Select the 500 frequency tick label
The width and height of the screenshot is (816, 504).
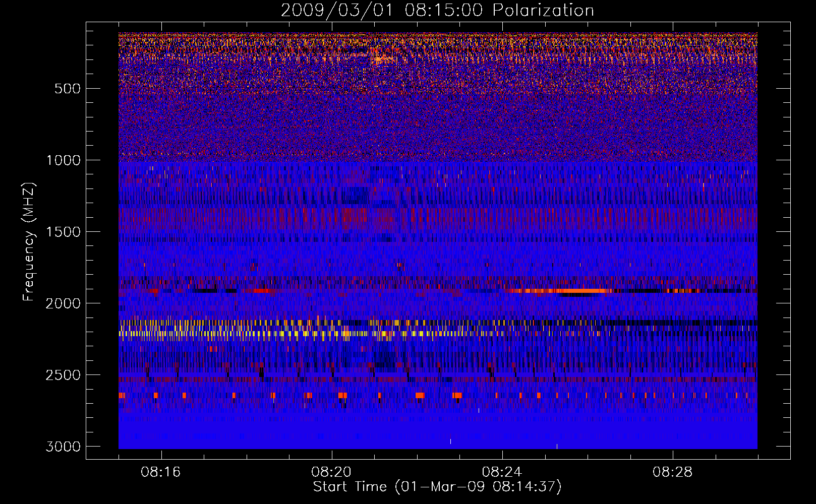point(68,89)
